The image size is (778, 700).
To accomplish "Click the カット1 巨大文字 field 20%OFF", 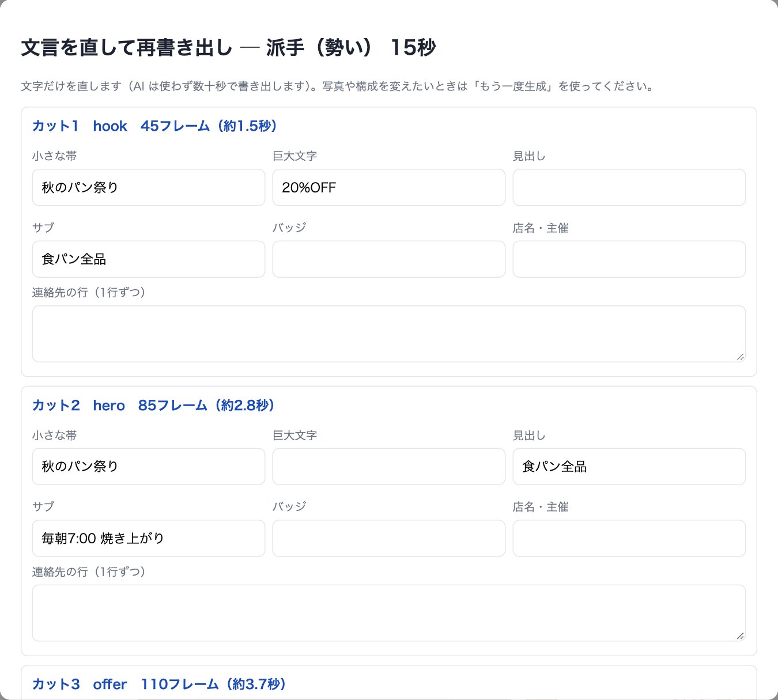I will click(x=389, y=187).
